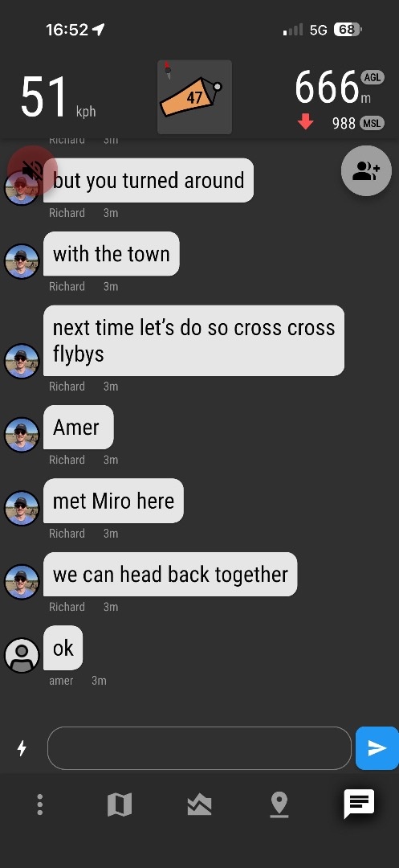
Task: Tap the 51 kph speed readout
Action: pyautogui.click(x=58, y=97)
